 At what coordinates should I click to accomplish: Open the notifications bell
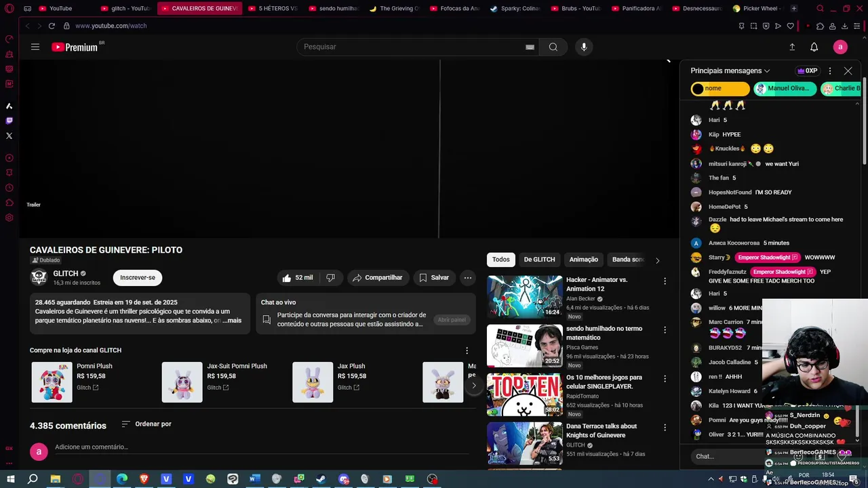click(814, 47)
